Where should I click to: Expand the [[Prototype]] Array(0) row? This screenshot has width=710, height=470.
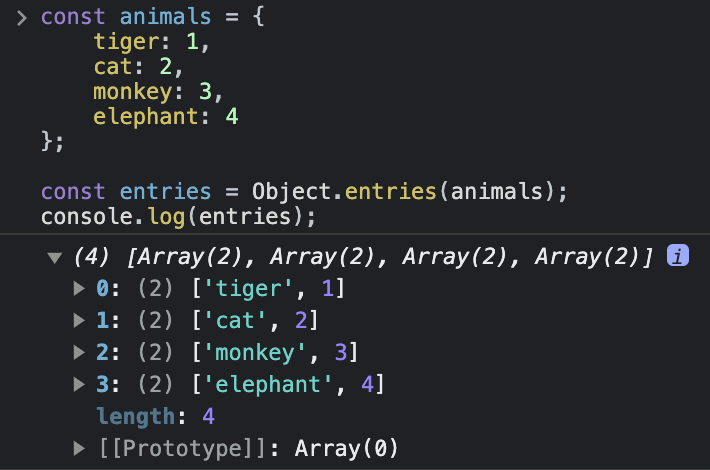pyautogui.click(x=79, y=448)
